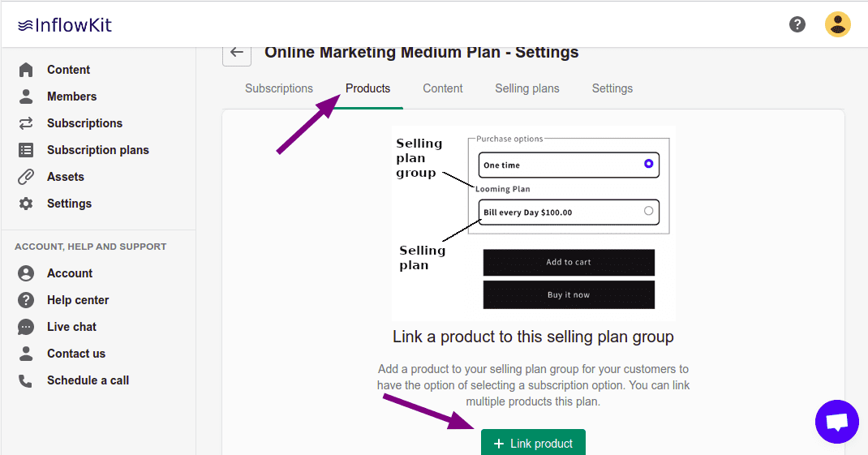Click the Link product button
This screenshot has width=868, height=455.
[533, 443]
